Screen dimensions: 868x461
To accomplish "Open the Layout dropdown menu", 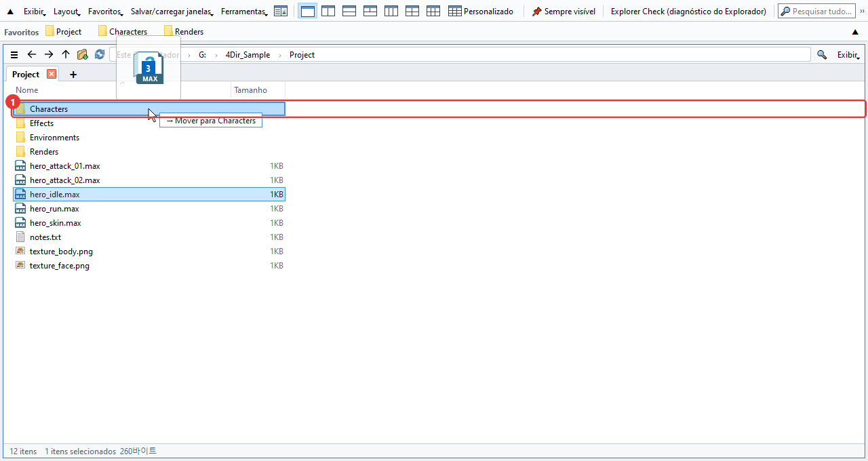I will 67,12.
